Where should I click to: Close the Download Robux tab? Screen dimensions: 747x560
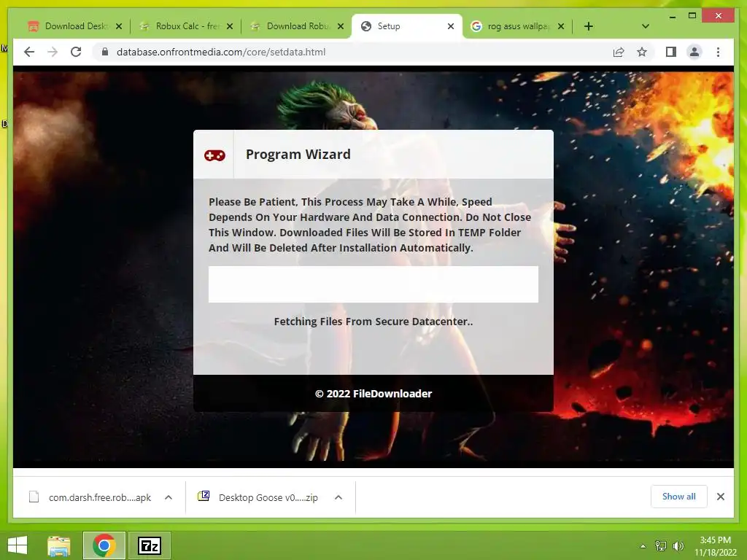(x=340, y=26)
